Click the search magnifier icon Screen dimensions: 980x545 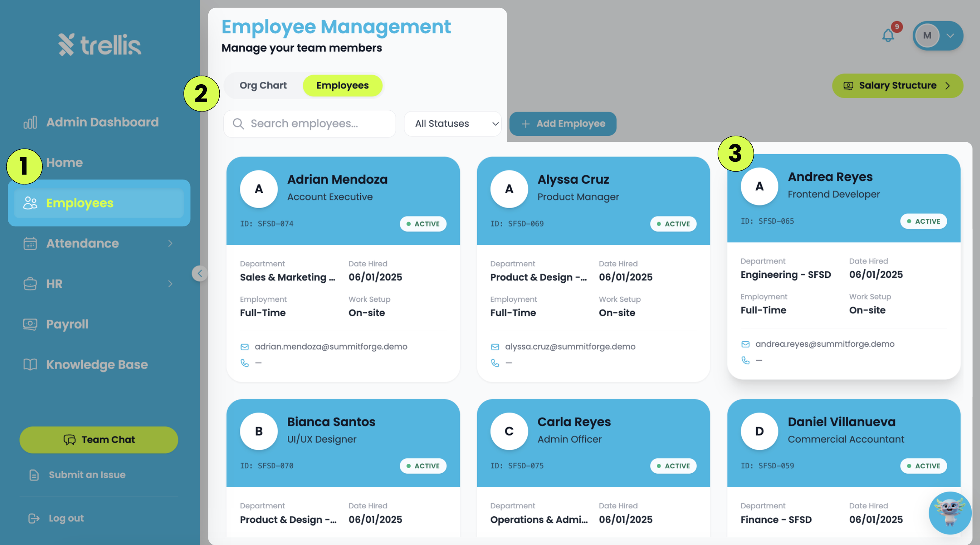[238, 124]
